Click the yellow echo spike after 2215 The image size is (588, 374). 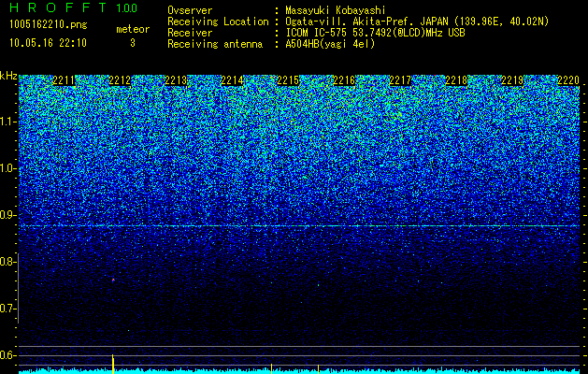[x=319, y=369]
